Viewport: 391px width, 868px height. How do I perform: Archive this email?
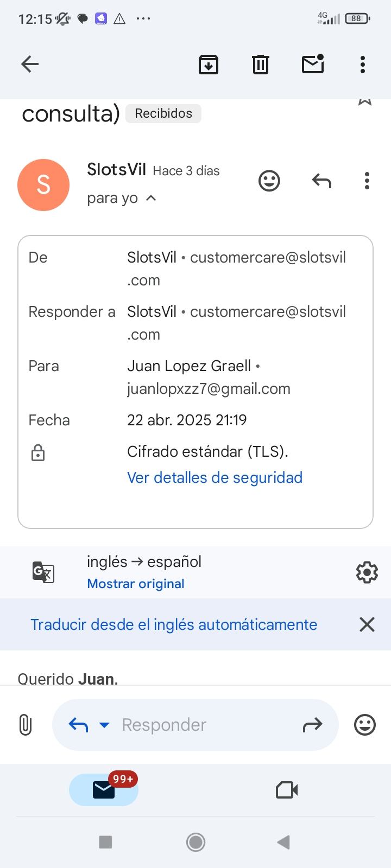(209, 65)
